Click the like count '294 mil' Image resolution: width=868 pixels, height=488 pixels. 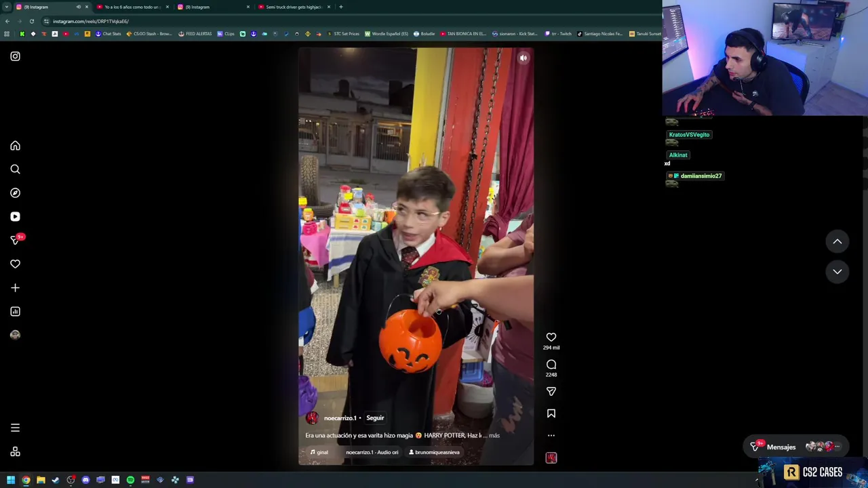(551, 348)
